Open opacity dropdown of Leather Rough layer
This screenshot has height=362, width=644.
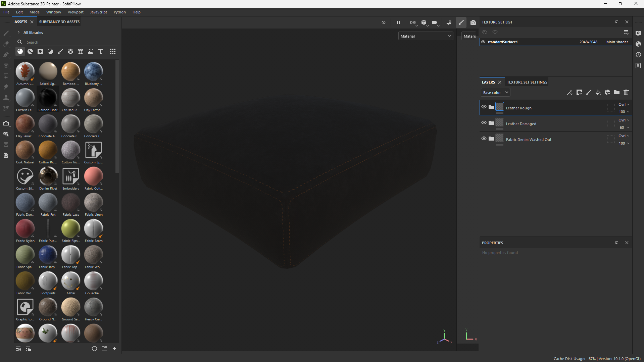click(x=624, y=112)
